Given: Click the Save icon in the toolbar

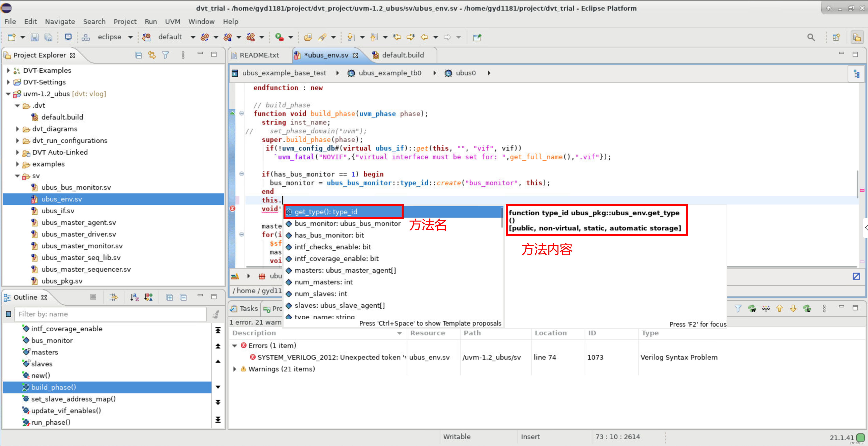Looking at the screenshot, I should pyautogui.click(x=34, y=37).
